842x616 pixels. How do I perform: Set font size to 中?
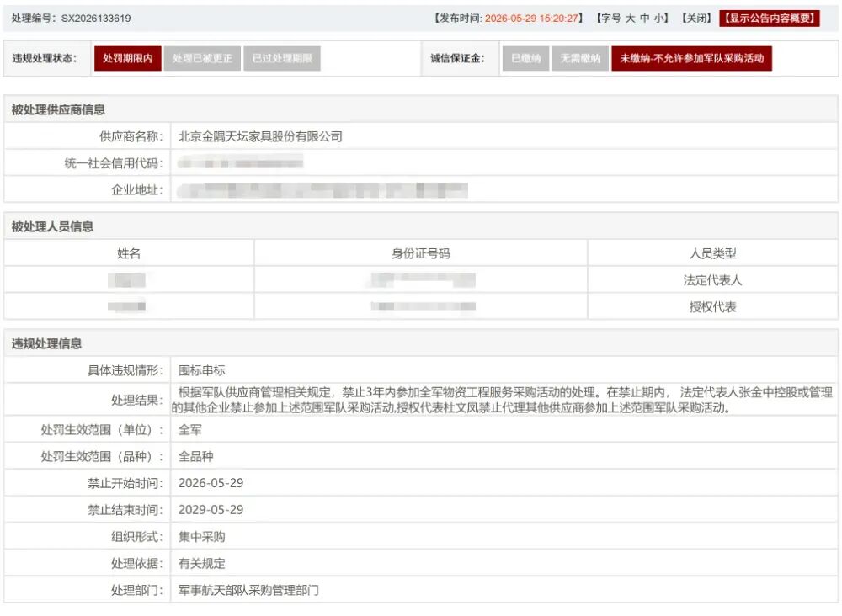click(644, 19)
